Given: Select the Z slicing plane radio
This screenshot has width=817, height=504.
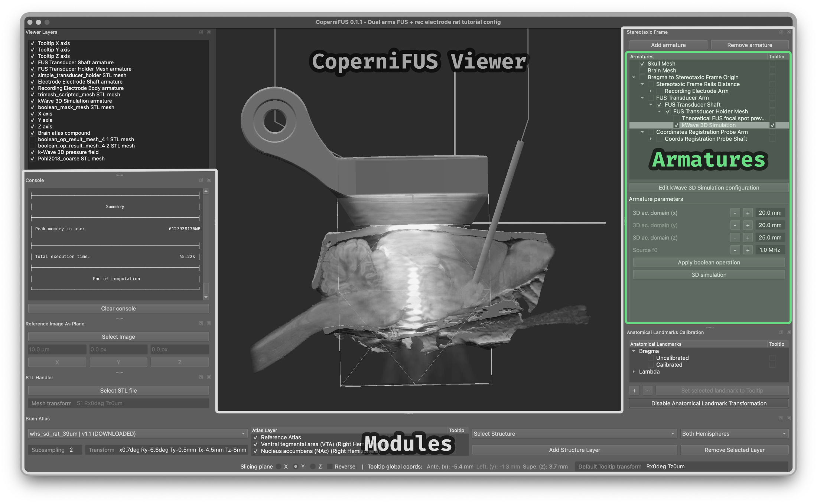Looking at the screenshot, I should pyautogui.click(x=313, y=466).
